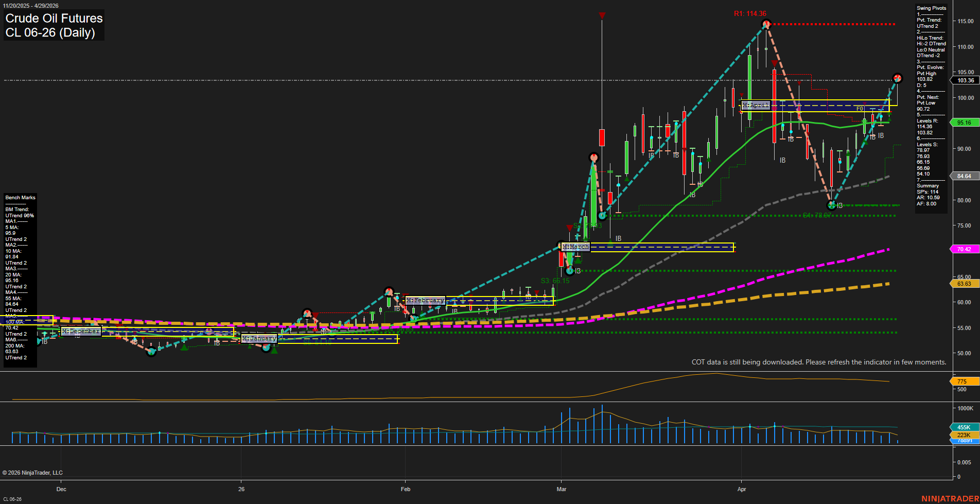This screenshot has height=504, width=980.
Task: Select the M:March monthly range label
Action: (x=575, y=247)
